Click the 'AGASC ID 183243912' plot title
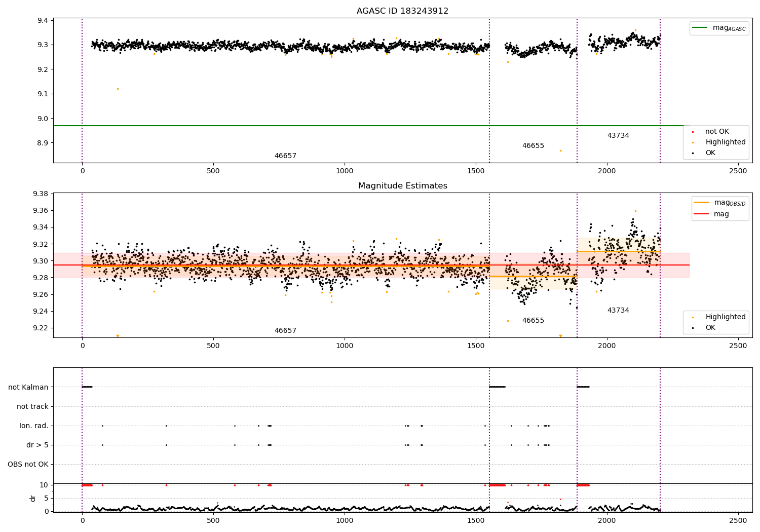 pos(402,11)
